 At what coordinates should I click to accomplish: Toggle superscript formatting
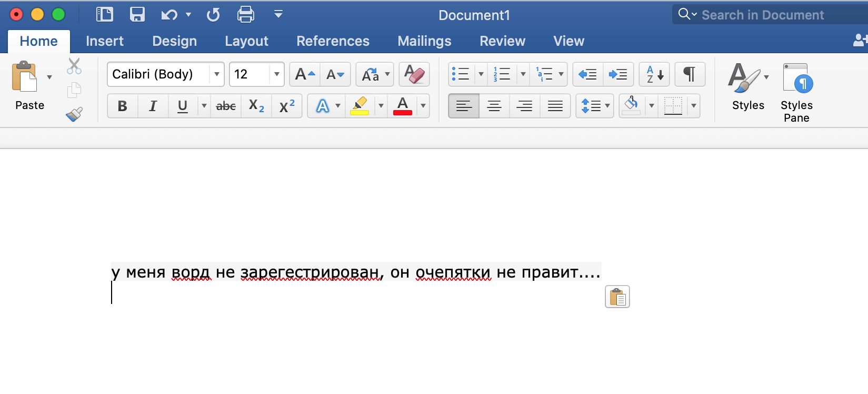coord(287,106)
